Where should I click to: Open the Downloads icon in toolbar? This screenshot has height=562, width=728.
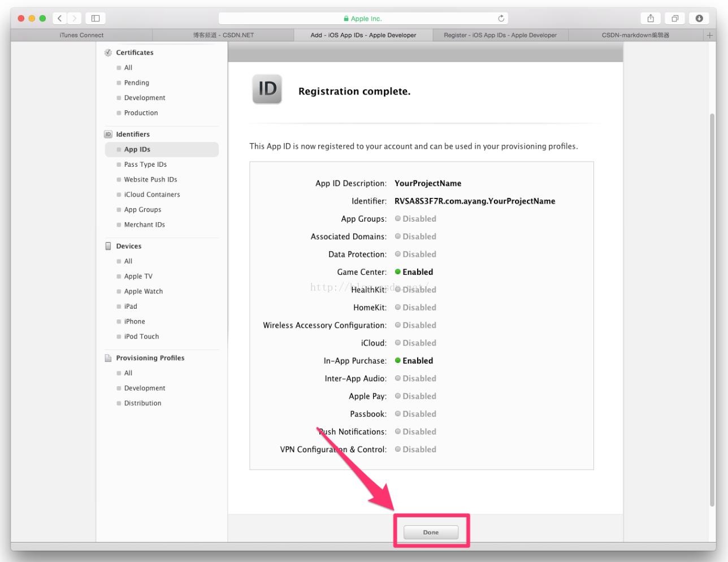[x=699, y=18]
